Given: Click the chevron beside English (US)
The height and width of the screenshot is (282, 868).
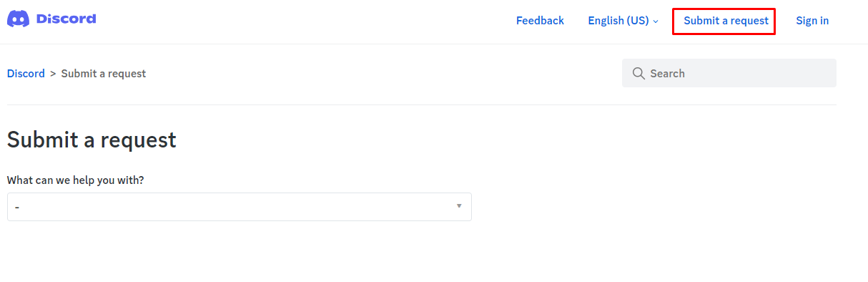Looking at the screenshot, I should tap(656, 21).
